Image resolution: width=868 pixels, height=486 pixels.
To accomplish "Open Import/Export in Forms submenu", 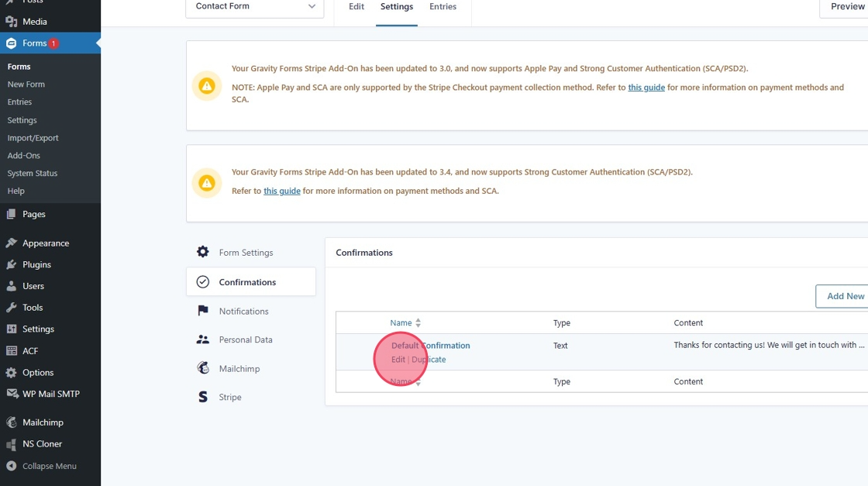I will [x=33, y=138].
